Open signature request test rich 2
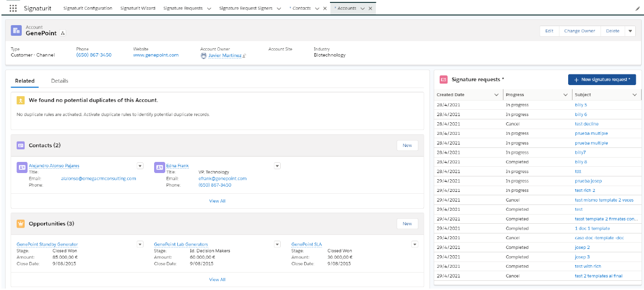 [x=585, y=190]
